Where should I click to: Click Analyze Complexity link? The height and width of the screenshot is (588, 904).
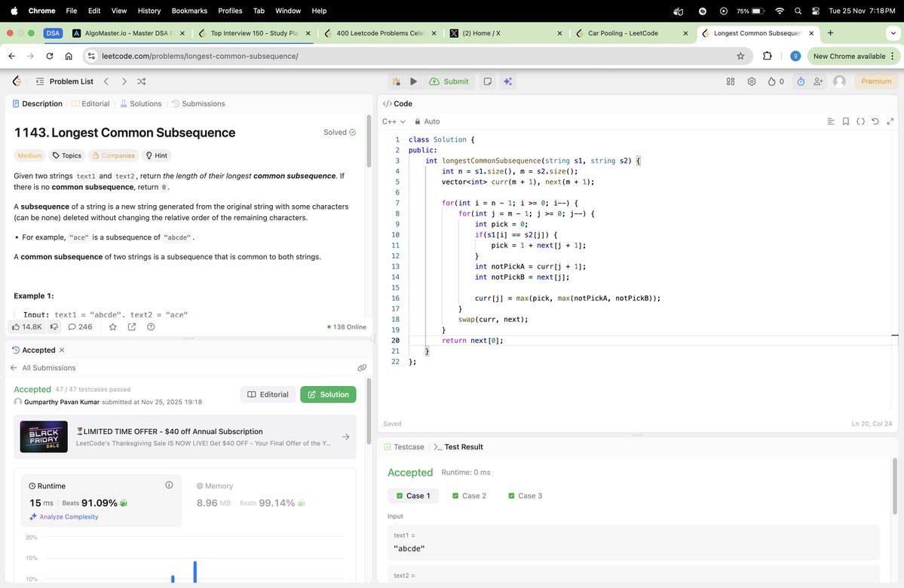(63, 516)
